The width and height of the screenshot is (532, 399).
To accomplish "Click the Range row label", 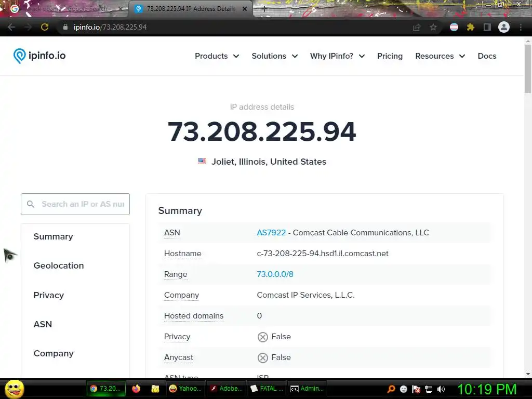I will [x=176, y=274].
